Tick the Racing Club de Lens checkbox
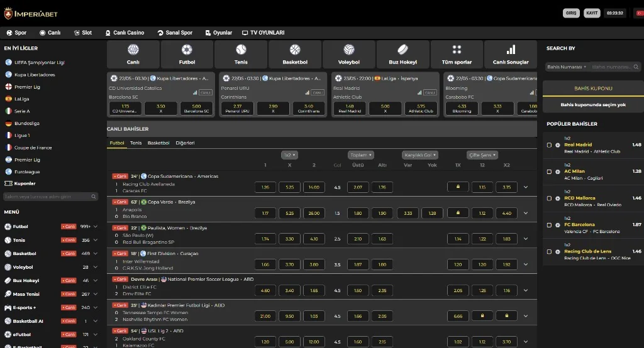Image resolution: width=644 pixels, height=348 pixels. pyautogui.click(x=549, y=251)
